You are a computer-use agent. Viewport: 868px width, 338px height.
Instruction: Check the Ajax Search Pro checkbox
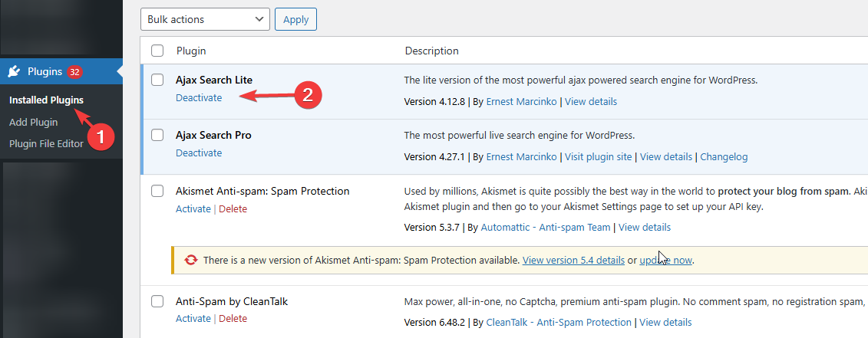pos(158,135)
